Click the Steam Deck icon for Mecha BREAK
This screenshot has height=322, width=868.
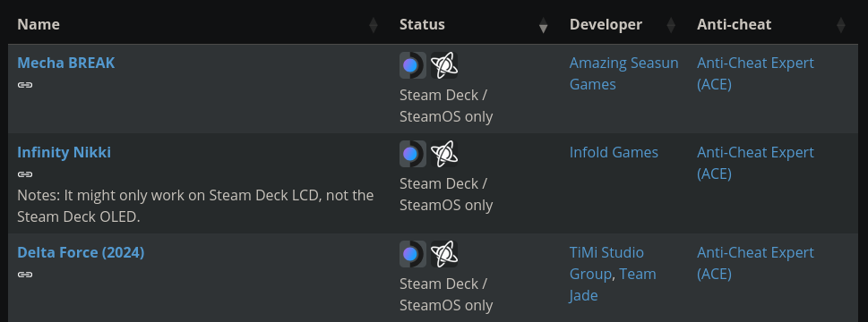tap(413, 65)
